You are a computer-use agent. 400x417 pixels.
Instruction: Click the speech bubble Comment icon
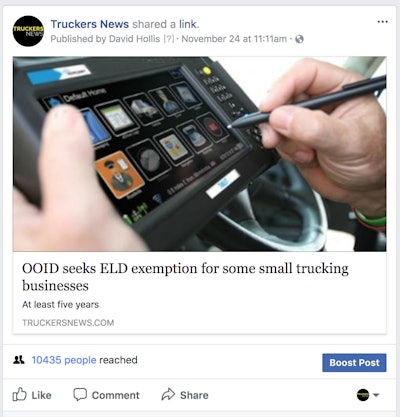point(80,394)
